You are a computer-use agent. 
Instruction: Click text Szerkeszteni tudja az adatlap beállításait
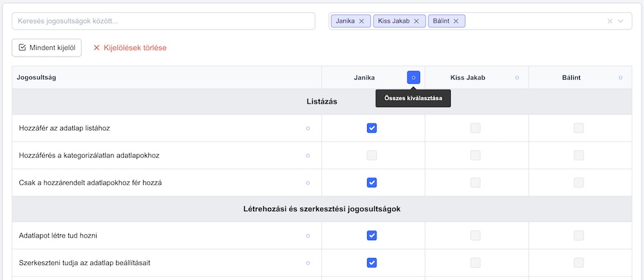(x=84, y=263)
